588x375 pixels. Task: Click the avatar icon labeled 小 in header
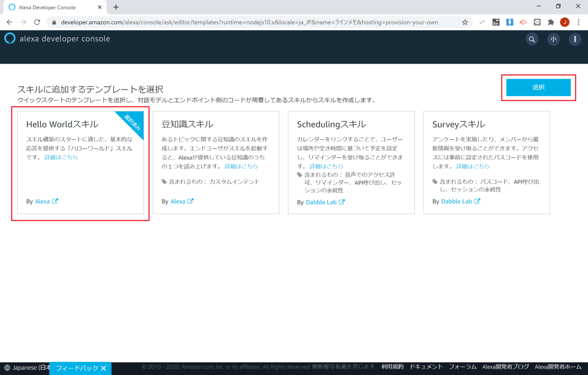point(553,39)
